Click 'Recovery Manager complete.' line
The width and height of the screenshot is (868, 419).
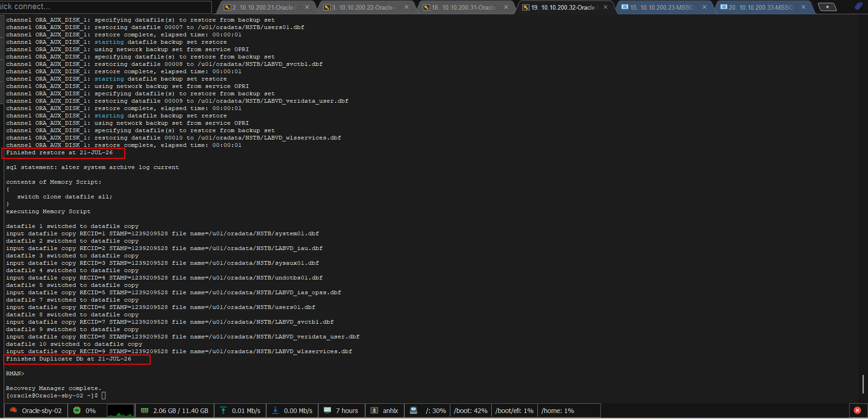(x=53, y=388)
